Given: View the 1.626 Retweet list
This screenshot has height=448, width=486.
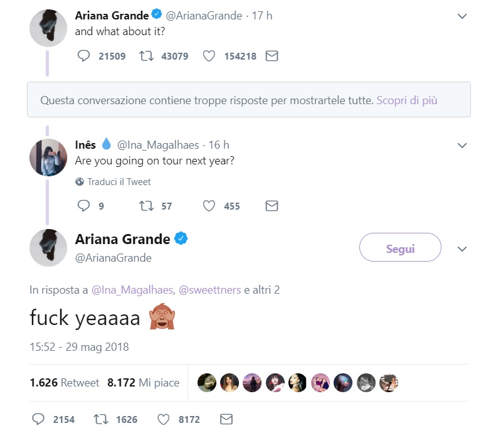Looking at the screenshot, I should coord(64,382).
